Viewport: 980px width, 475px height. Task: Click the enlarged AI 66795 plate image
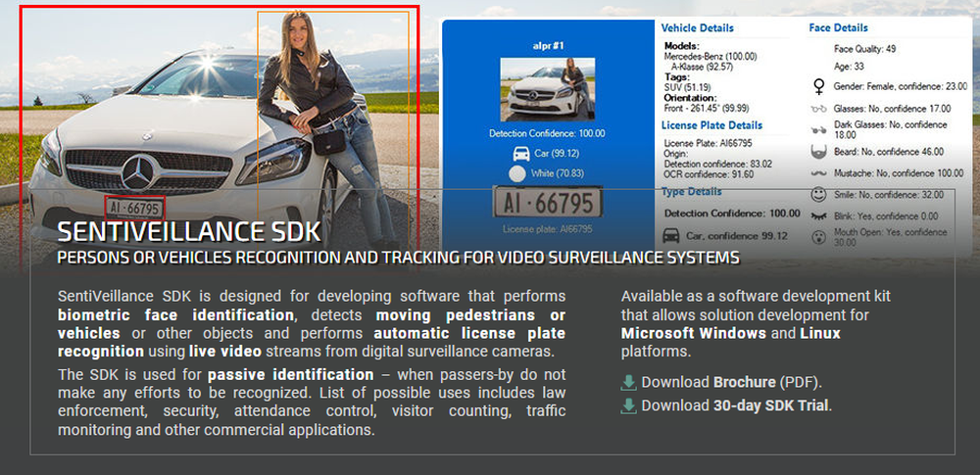[x=548, y=202]
